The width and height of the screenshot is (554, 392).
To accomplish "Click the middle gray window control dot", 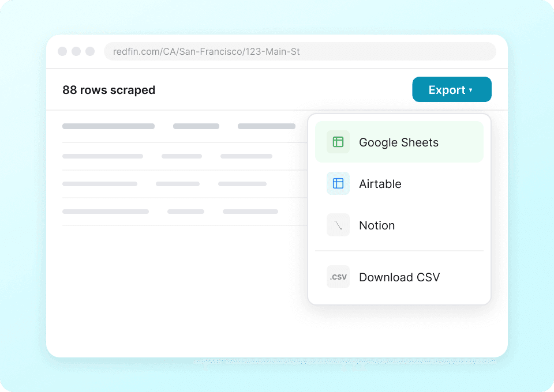I will pyautogui.click(x=76, y=51).
